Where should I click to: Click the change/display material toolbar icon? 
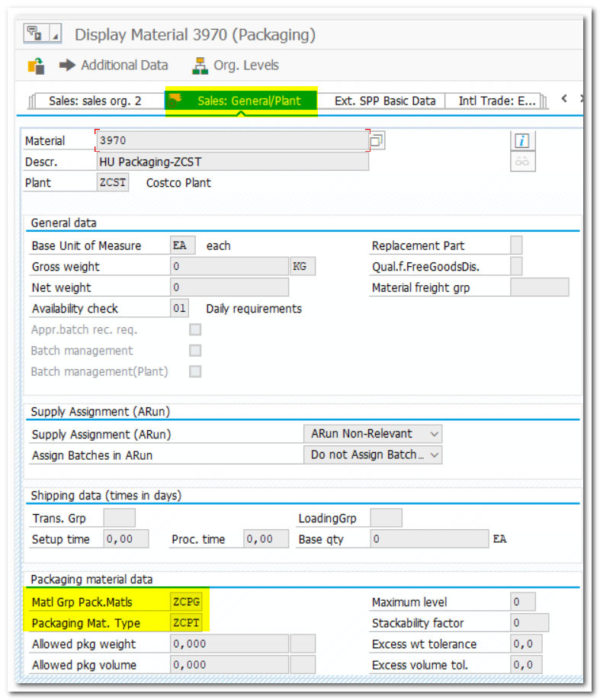(36, 66)
